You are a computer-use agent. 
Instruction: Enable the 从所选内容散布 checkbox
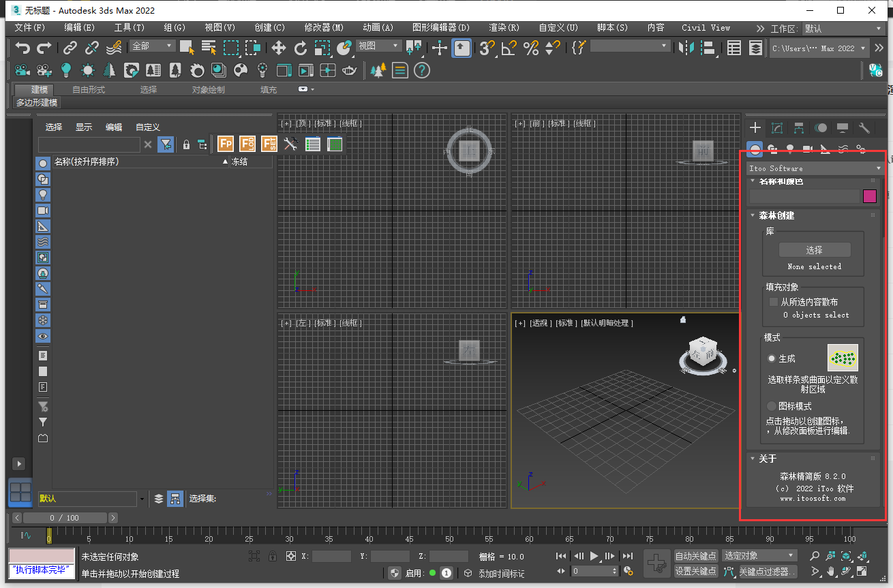[x=774, y=302]
